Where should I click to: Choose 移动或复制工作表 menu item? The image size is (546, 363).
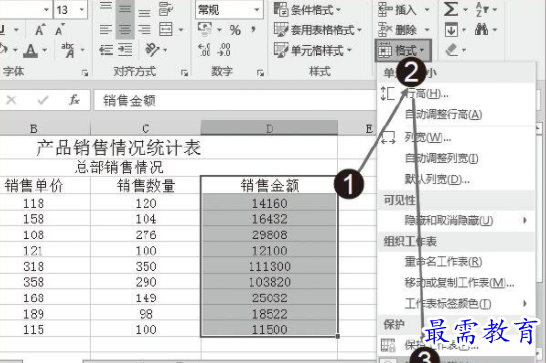pyautogui.click(x=456, y=283)
